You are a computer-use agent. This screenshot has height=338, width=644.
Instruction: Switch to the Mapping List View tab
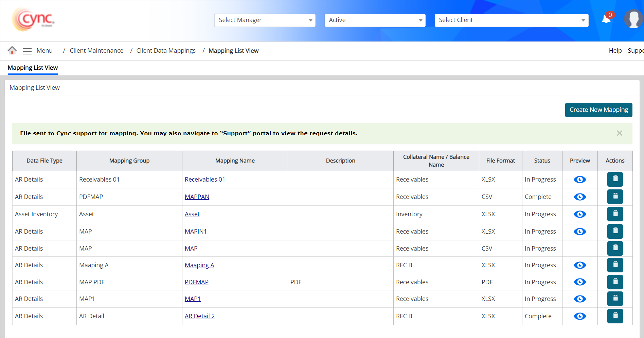click(x=33, y=68)
